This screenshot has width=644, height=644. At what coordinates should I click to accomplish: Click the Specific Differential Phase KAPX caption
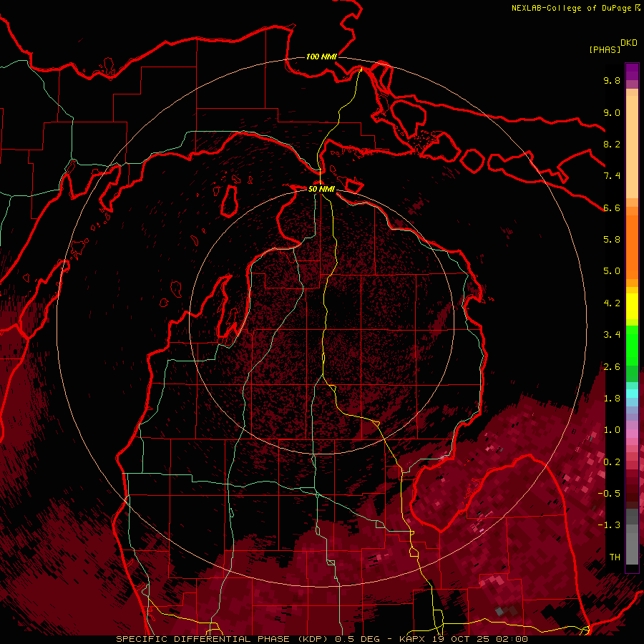pos(321,639)
